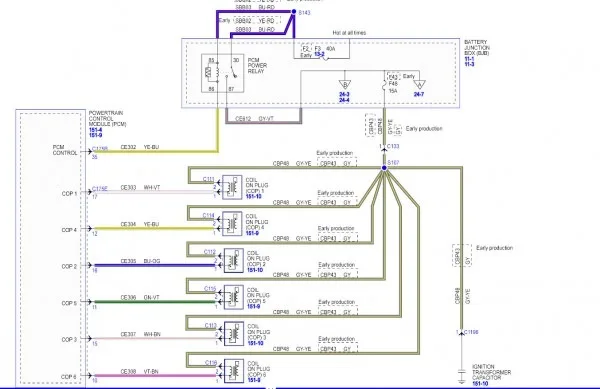Select wire label CE812 GY-VT
600x389 pixels.
[x=254, y=119]
